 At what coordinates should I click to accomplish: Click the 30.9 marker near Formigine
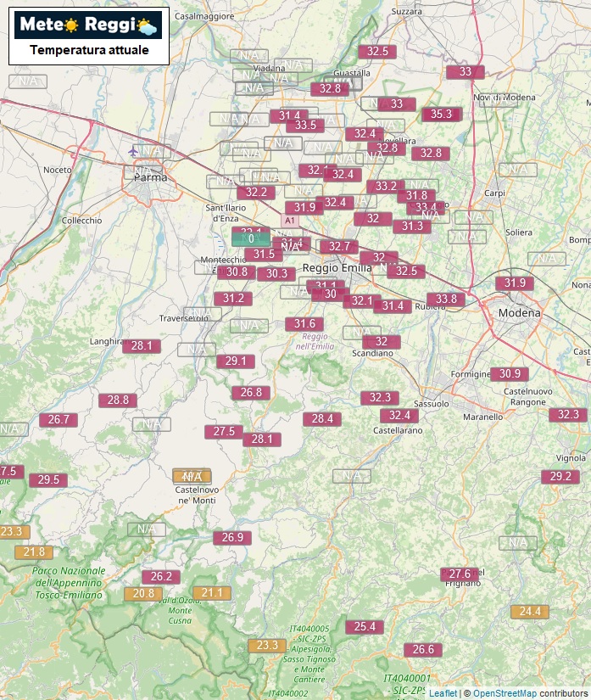point(510,373)
